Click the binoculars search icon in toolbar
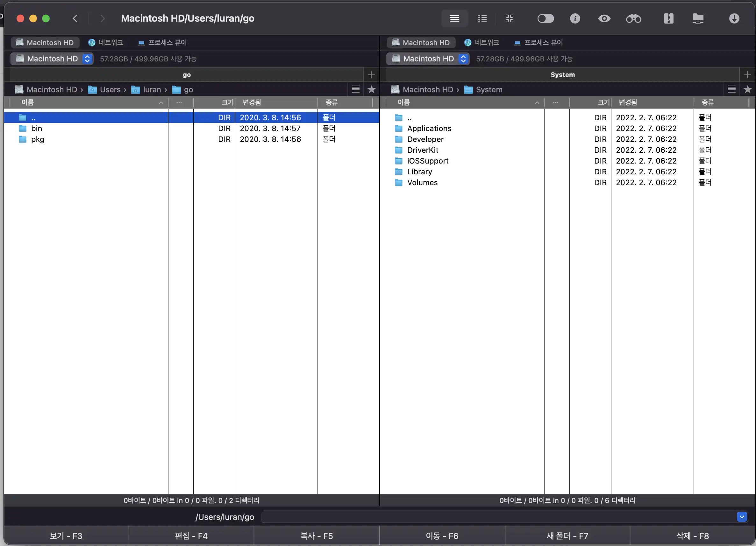 (633, 19)
